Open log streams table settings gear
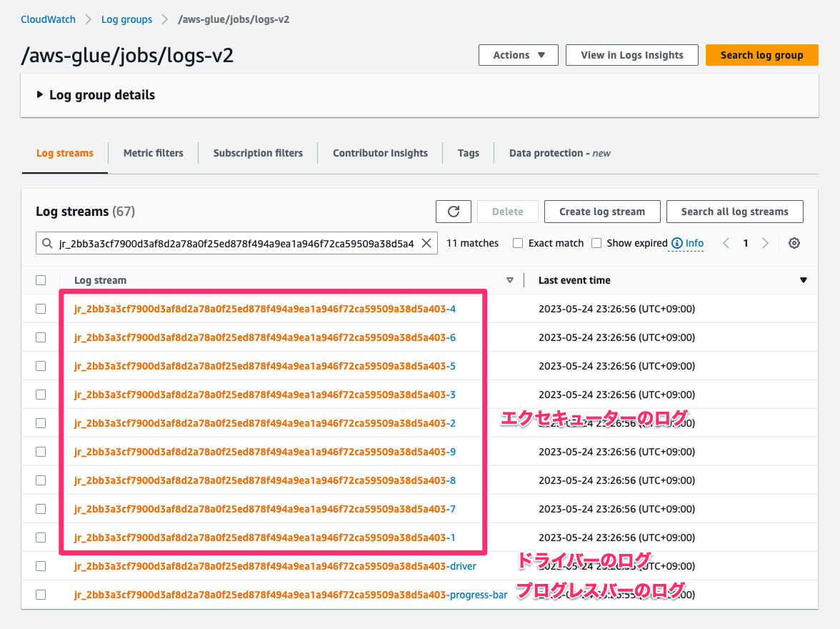The image size is (840, 629). (x=794, y=243)
